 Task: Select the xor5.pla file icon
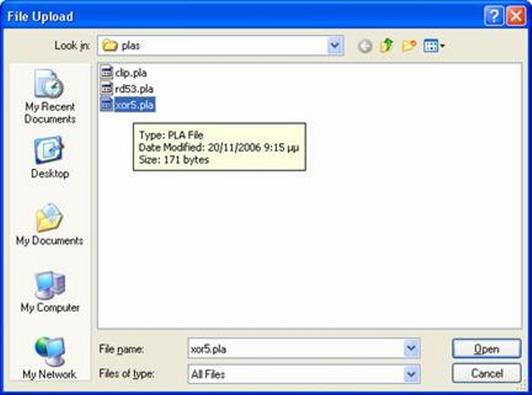tap(106, 104)
